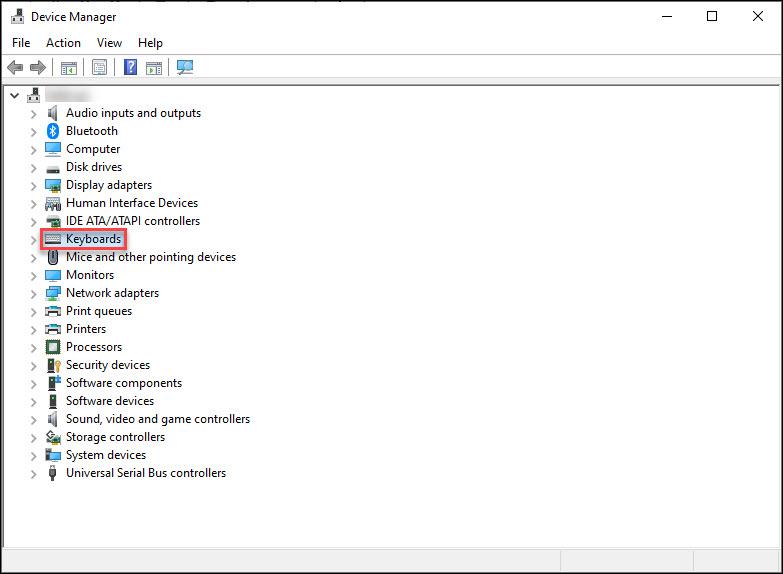Select Mice and other pointing devices
The width and height of the screenshot is (783, 574).
coord(151,257)
